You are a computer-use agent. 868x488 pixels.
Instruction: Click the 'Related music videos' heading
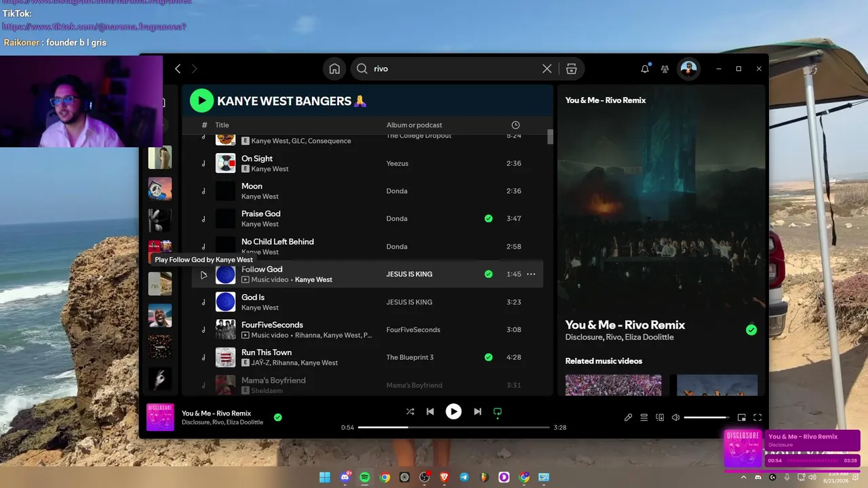click(604, 361)
